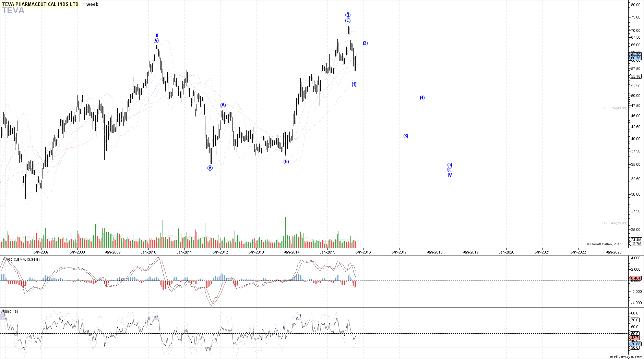
Task: Click the (C) wave label below circled B
Action: (x=348, y=21)
